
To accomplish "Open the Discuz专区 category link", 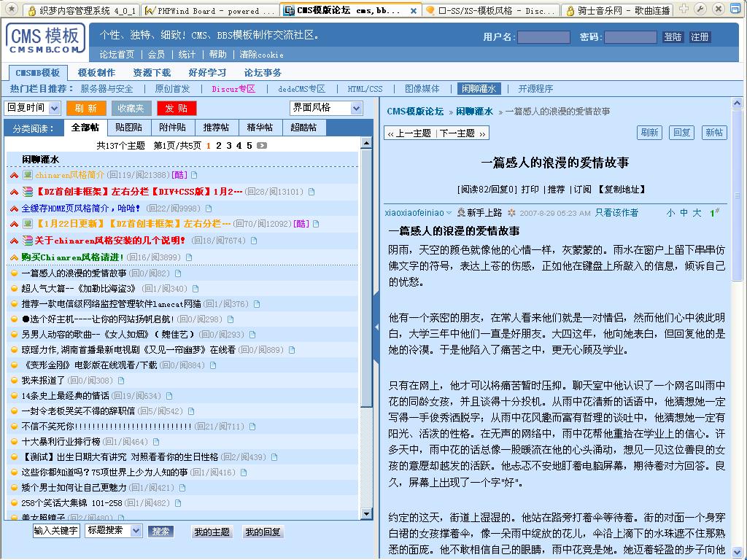I will click(233, 89).
